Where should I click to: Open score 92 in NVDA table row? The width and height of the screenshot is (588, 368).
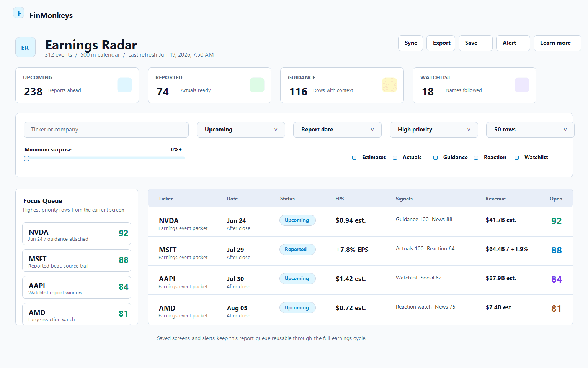pyautogui.click(x=557, y=221)
